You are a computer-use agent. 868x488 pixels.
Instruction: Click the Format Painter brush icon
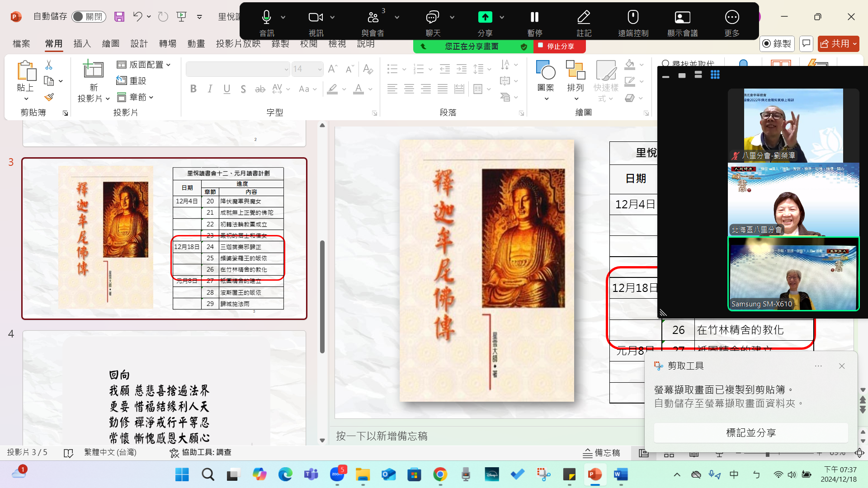[x=49, y=97]
